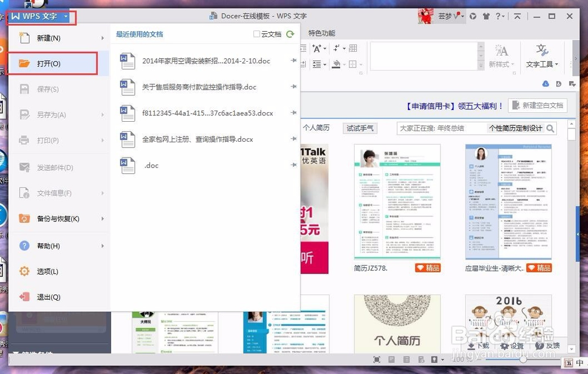Open the 简历JZ578 template thumbnail

point(397,202)
